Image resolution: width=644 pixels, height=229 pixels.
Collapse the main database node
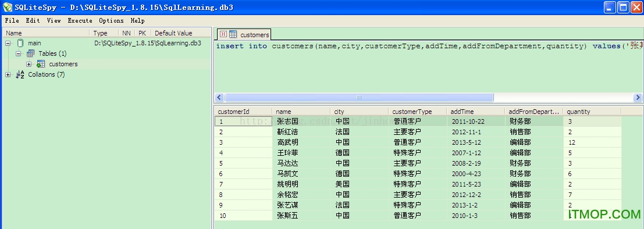8,43
